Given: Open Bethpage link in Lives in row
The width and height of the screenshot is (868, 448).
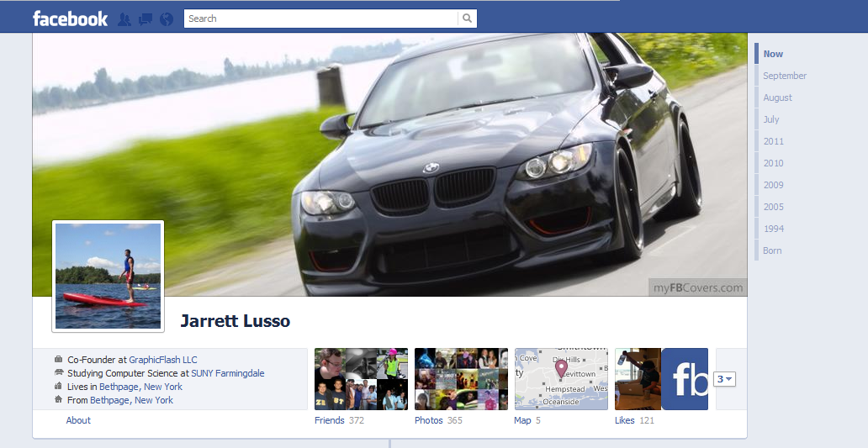Looking at the screenshot, I should 119,387.
